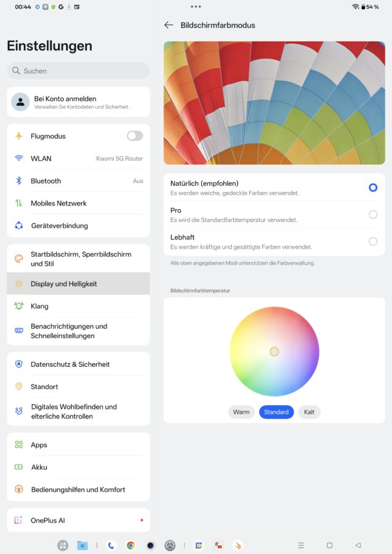Open the calendar app in the taskbar
Viewport: 392px width, 554px height.
199,545
